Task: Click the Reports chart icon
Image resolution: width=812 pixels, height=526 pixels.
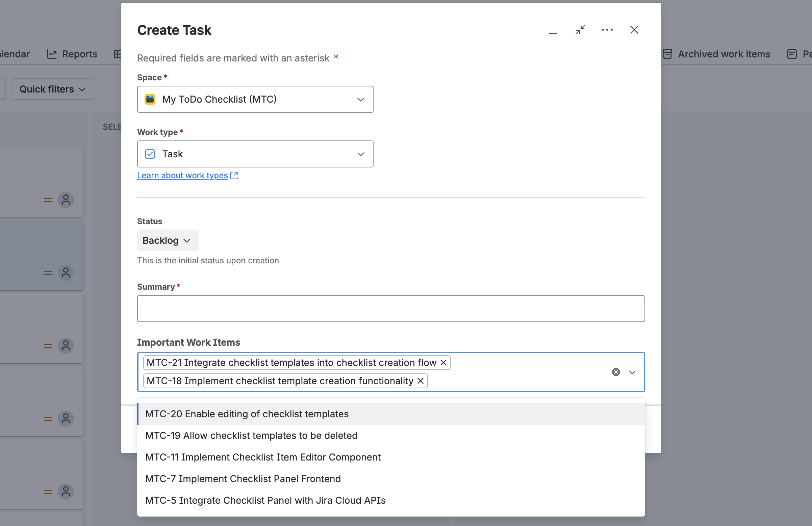Action: pyautogui.click(x=52, y=54)
